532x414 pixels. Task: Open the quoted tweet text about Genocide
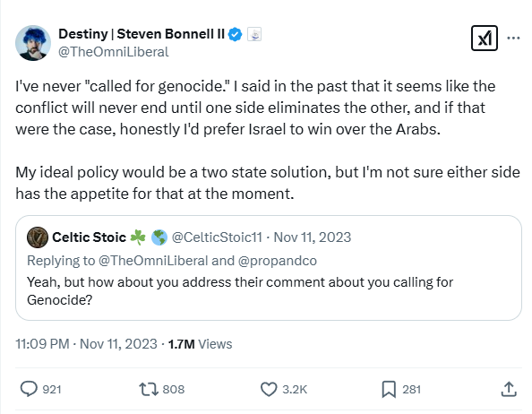(x=240, y=291)
